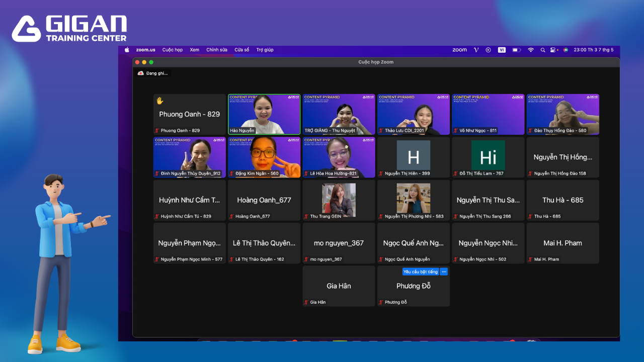
Task: Select the large mo nguyen_367 name
Action: point(339,243)
